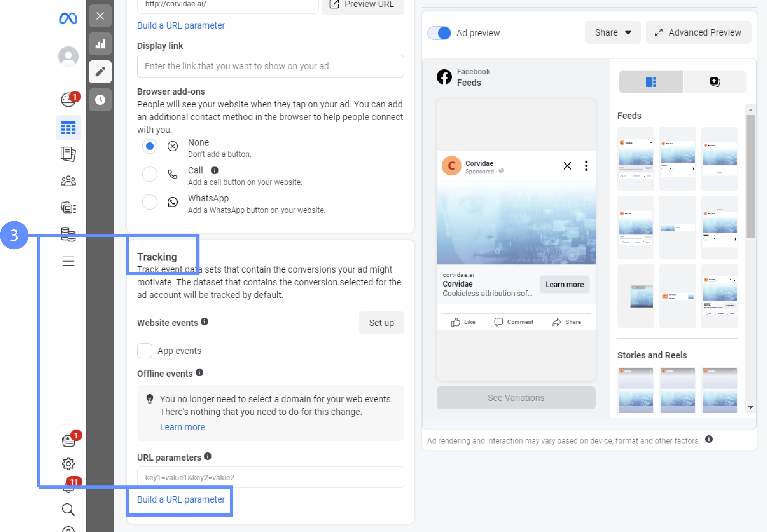Open the bar chart performance icon
Viewport: 767px width, 532px height.
100,44
